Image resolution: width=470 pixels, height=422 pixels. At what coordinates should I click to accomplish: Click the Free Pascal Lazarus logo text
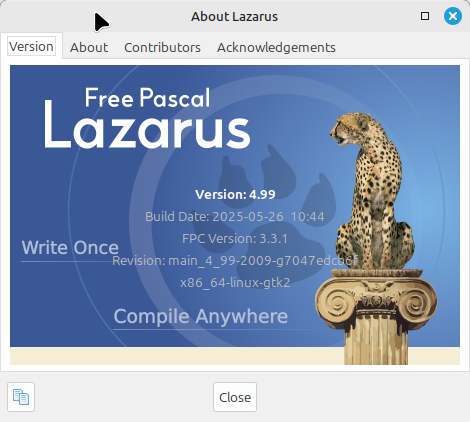pyautogui.click(x=147, y=117)
